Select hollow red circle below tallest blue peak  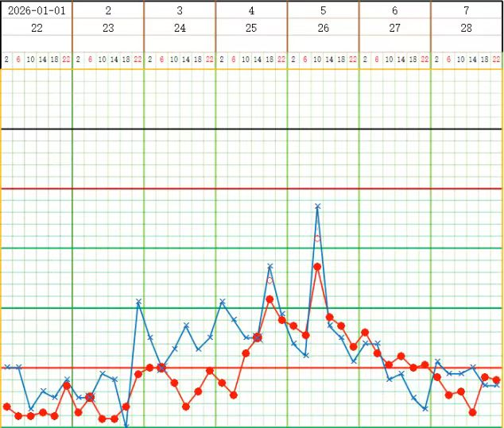point(317,238)
